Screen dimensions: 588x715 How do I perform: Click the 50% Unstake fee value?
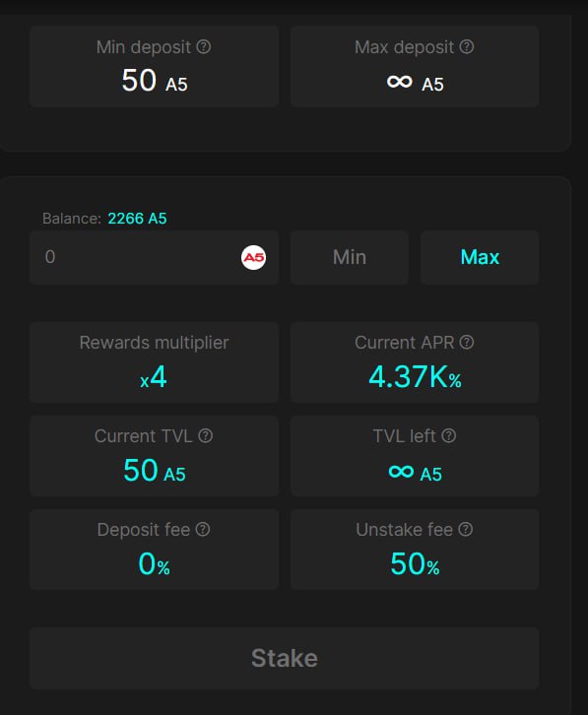tap(415, 564)
